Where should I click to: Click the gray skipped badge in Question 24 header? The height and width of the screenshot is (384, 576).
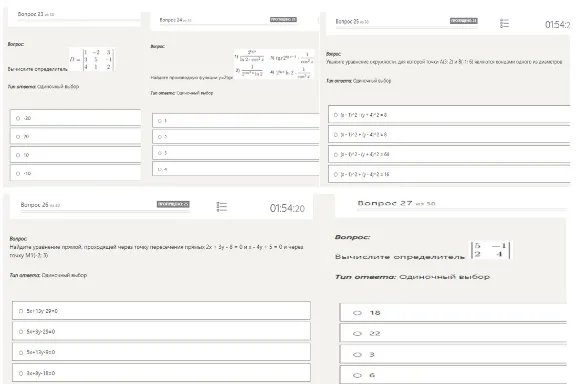[283, 19]
